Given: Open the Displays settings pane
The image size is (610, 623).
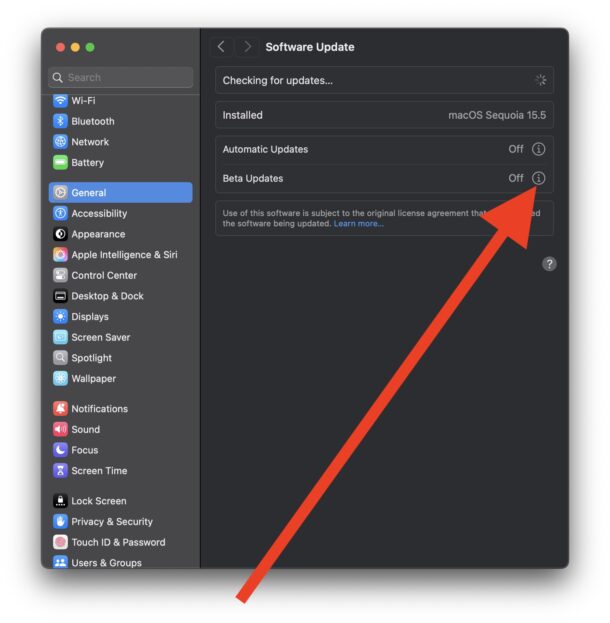Looking at the screenshot, I should click(90, 317).
